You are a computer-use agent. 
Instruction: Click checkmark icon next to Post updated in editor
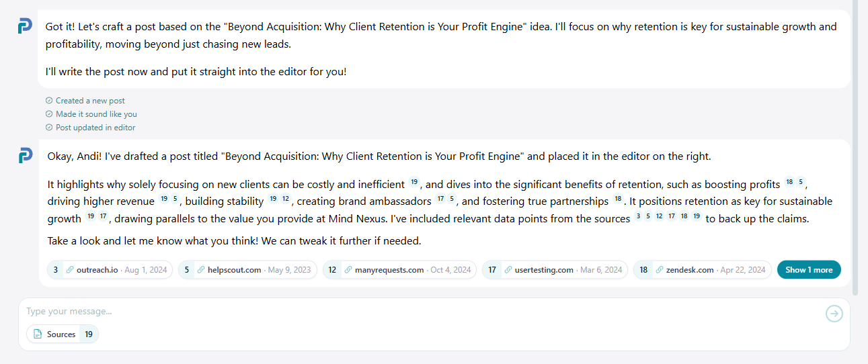(x=49, y=128)
